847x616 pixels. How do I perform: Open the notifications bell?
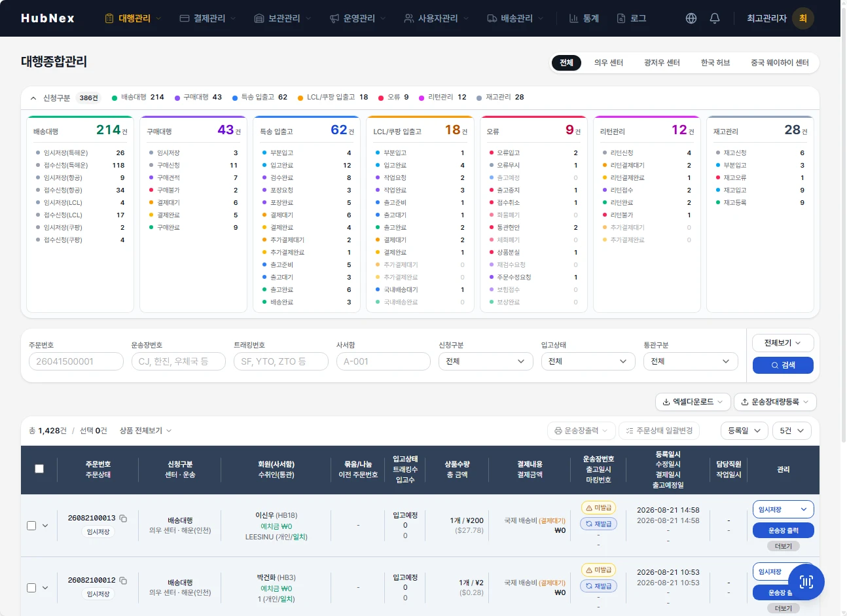(x=715, y=18)
